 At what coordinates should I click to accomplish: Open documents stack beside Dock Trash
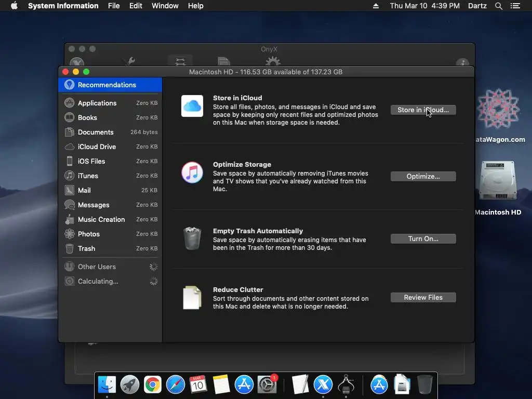click(402, 384)
